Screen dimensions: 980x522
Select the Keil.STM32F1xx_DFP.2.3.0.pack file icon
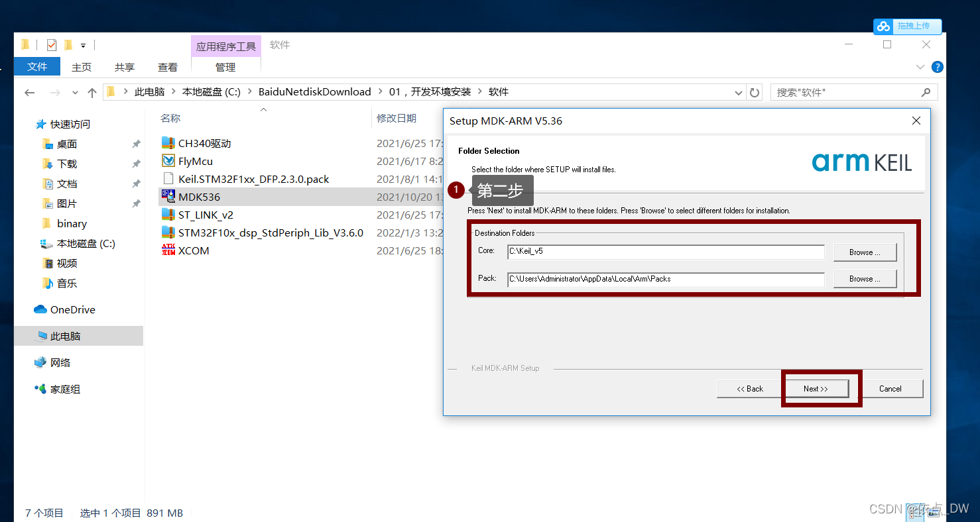click(x=168, y=179)
